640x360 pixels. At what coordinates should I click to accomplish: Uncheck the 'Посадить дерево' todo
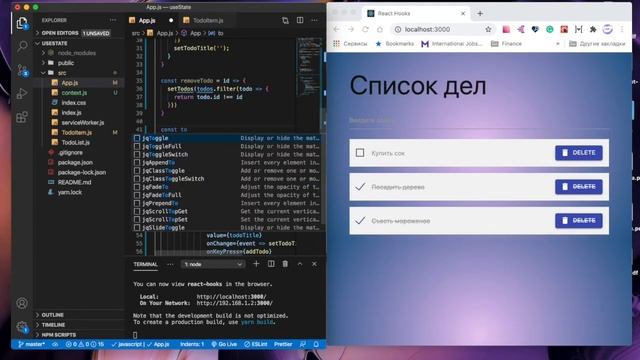pos(360,187)
